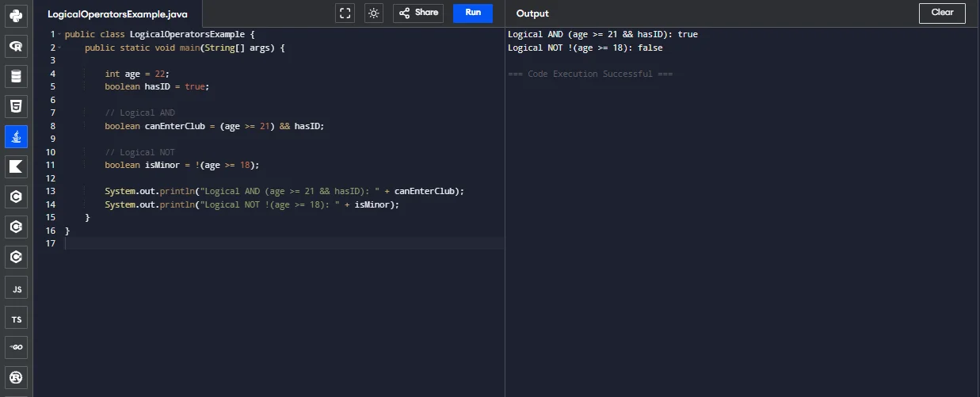Click the empty line 17 in editor
Screen dimensions: 980x397
point(284,243)
